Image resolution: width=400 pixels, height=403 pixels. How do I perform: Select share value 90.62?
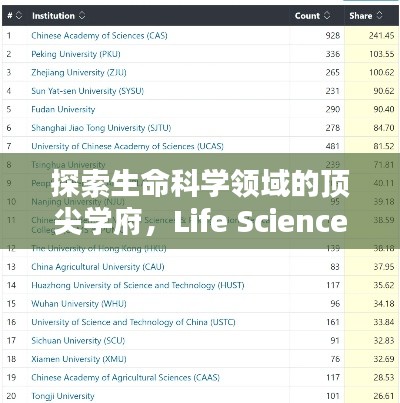384,91
